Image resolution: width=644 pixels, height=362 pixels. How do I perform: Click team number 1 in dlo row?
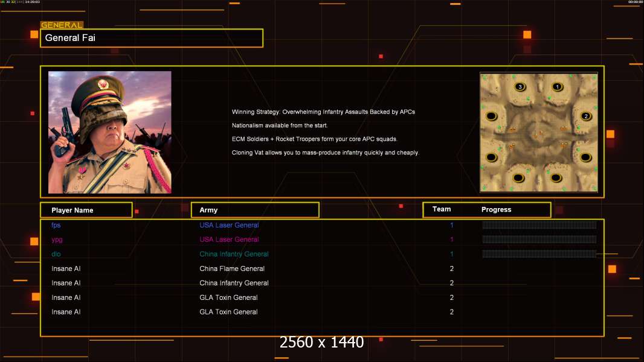click(x=451, y=254)
